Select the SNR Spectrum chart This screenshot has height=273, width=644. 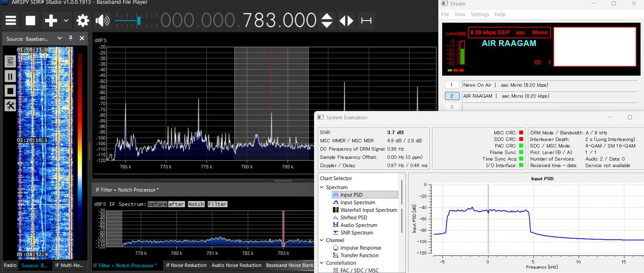tap(353, 233)
